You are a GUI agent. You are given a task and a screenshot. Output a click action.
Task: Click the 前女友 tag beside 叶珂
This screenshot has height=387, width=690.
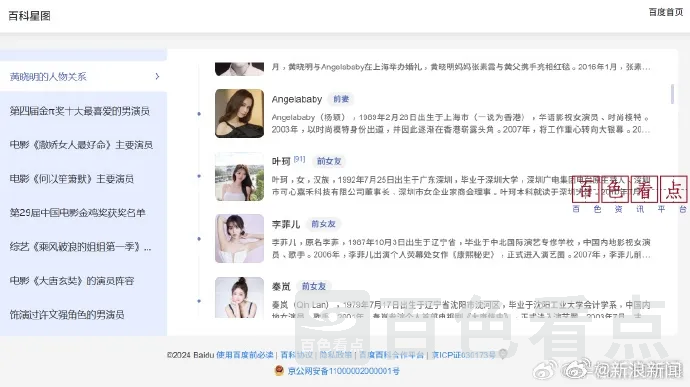[329, 161]
